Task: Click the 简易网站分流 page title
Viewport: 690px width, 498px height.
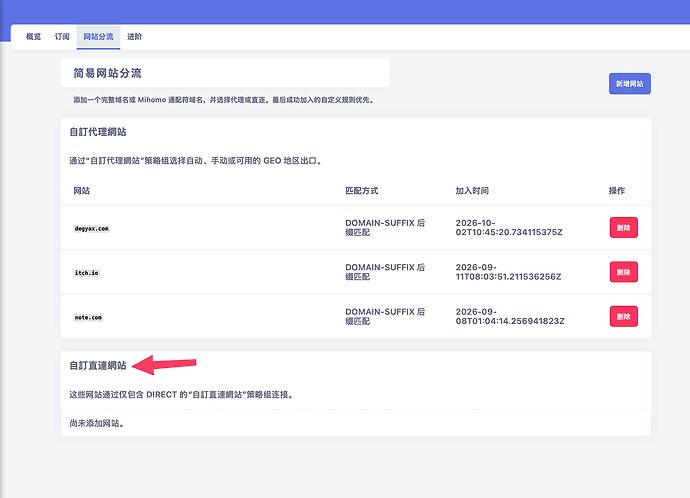Action: (x=107, y=73)
